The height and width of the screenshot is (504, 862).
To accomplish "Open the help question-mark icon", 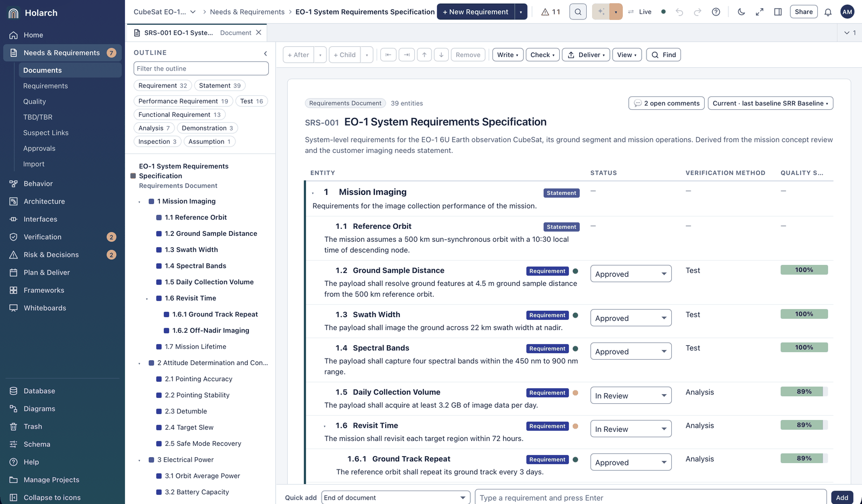I will (x=716, y=12).
